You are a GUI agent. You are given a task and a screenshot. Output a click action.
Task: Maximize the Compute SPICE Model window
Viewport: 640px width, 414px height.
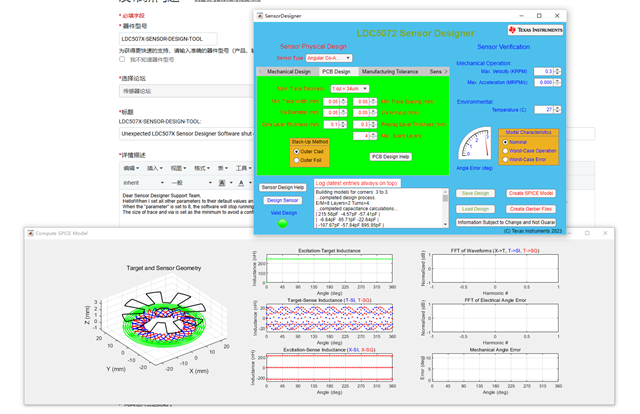(x=587, y=233)
